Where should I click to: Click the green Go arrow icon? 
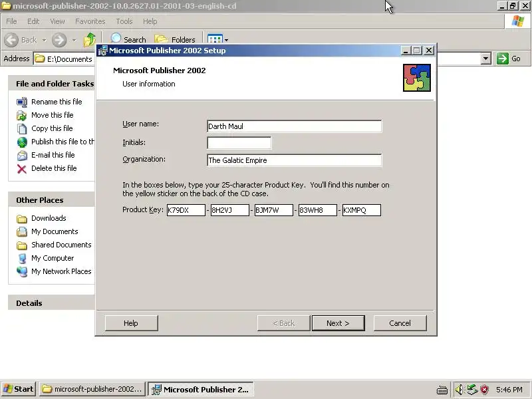[x=503, y=59]
